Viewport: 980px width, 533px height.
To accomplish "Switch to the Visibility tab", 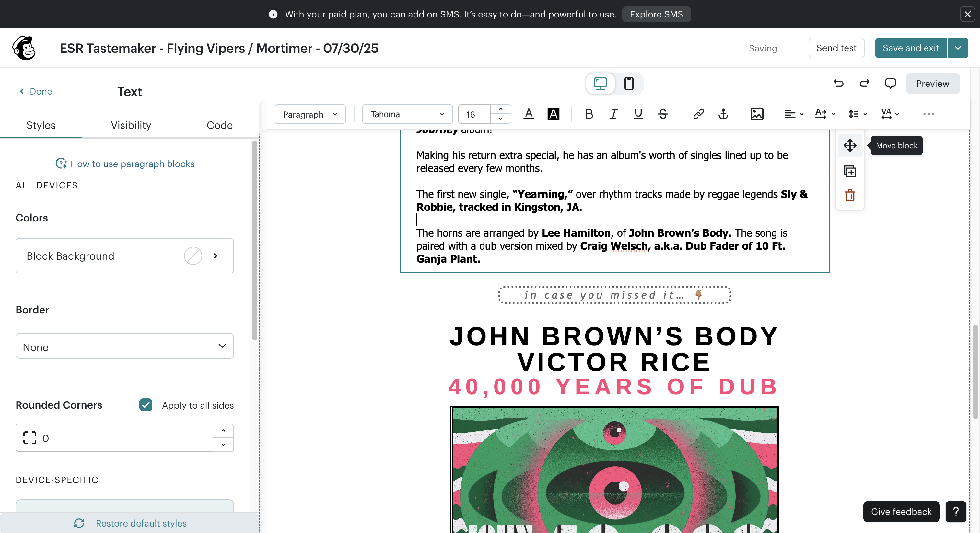I will 131,125.
